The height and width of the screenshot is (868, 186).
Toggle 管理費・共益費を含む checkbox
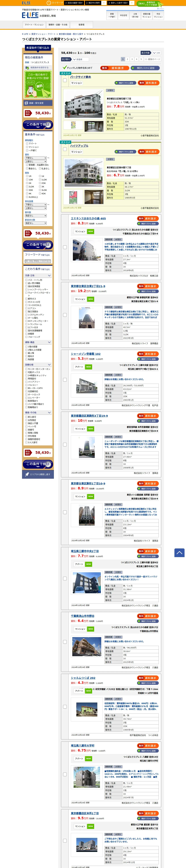[x=27, y=165]
